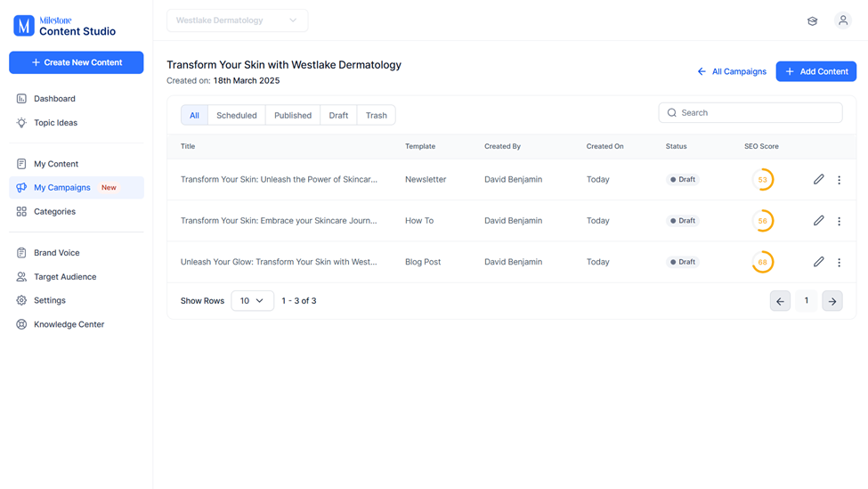Click page number 1 button
868x489 pixels.
806,301
